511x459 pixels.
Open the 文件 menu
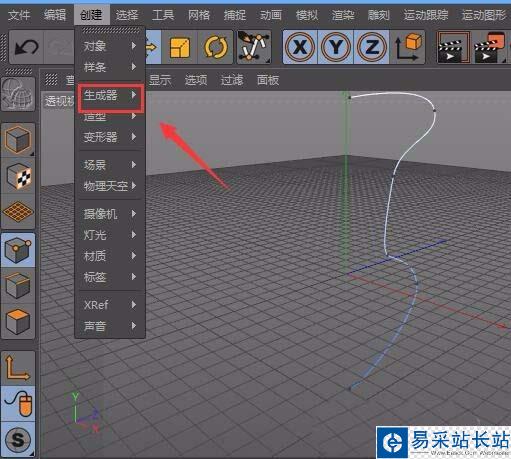pyautogui.click(x=19, y=15)
